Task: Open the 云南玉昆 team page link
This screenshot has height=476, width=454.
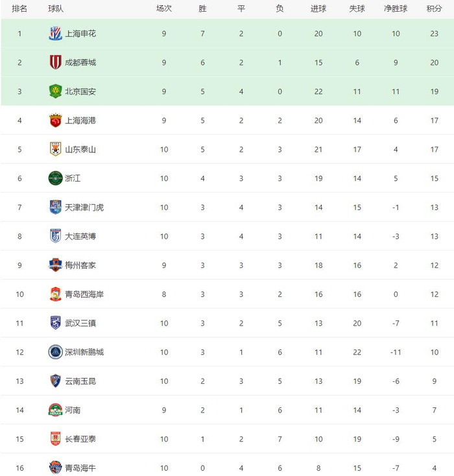Action: pos(80,381)
